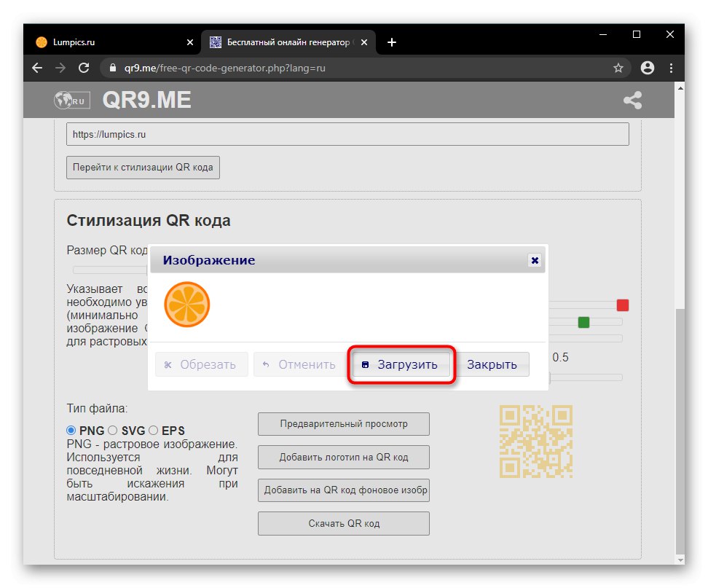Screen dimensions: 708x588
Task: Select the SVG file type radio
Action: point(112,431)
